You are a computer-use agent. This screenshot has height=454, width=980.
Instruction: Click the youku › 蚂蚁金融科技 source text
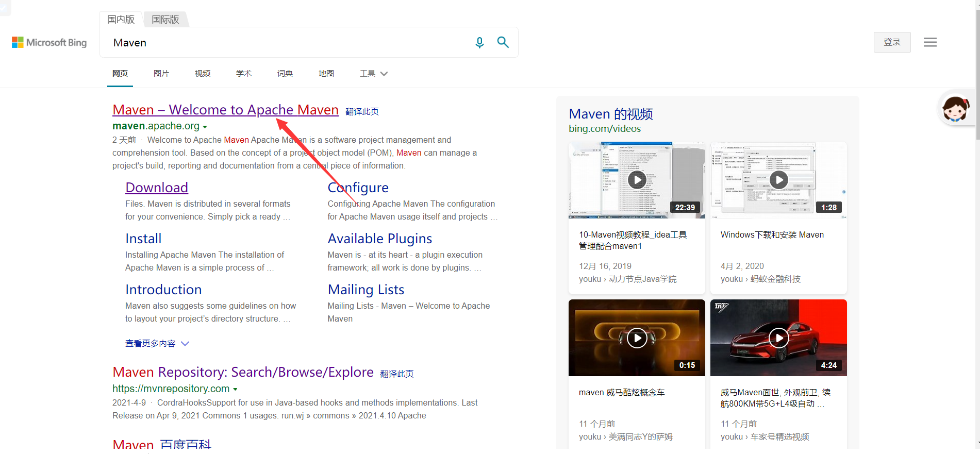click(x=760, y=279)
